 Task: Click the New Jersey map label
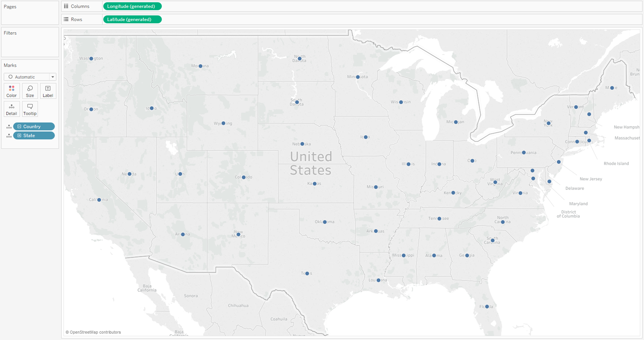(x=591, y=179)
